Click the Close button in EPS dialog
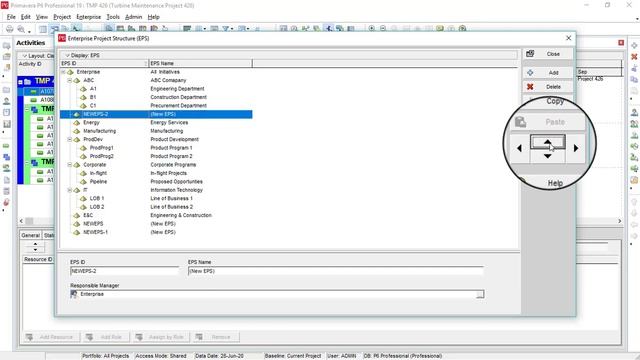Screen dimensions: 640x360 coord(548,54)
